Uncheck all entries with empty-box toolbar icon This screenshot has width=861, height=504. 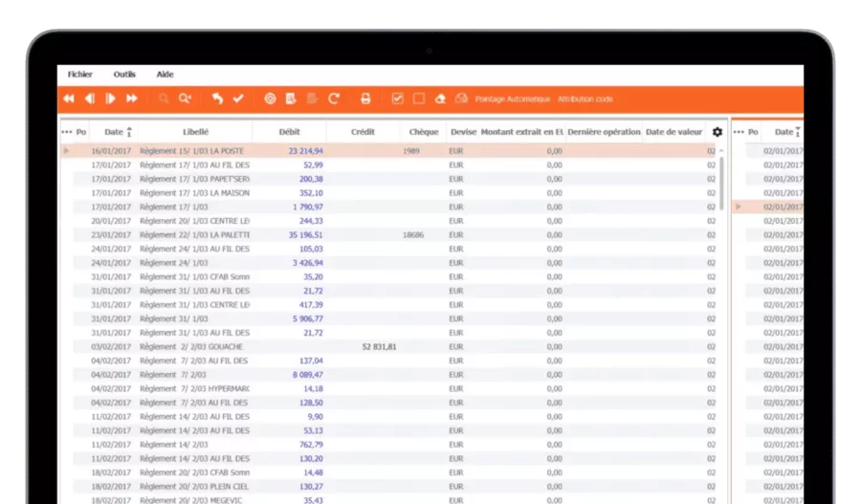point(419,99)
